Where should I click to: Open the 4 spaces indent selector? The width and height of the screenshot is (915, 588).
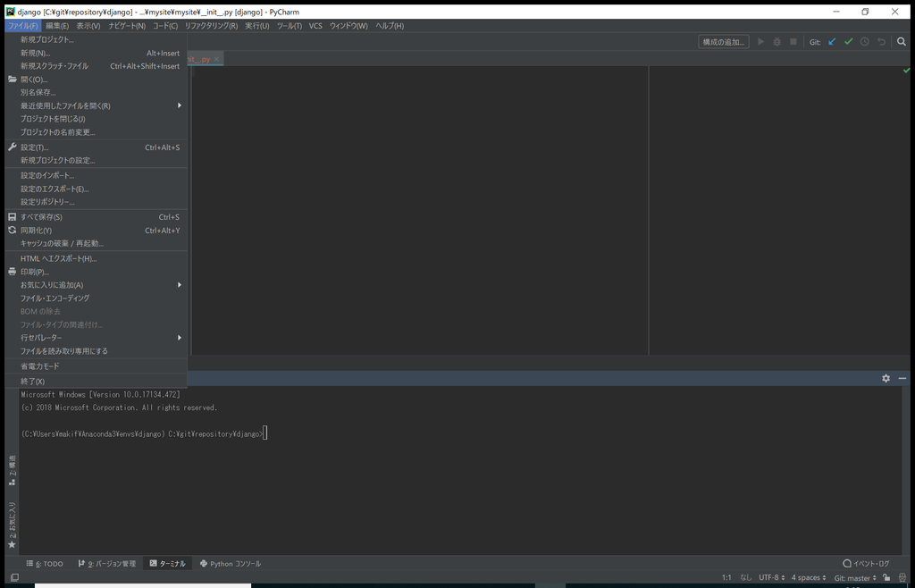click(809, 577)
